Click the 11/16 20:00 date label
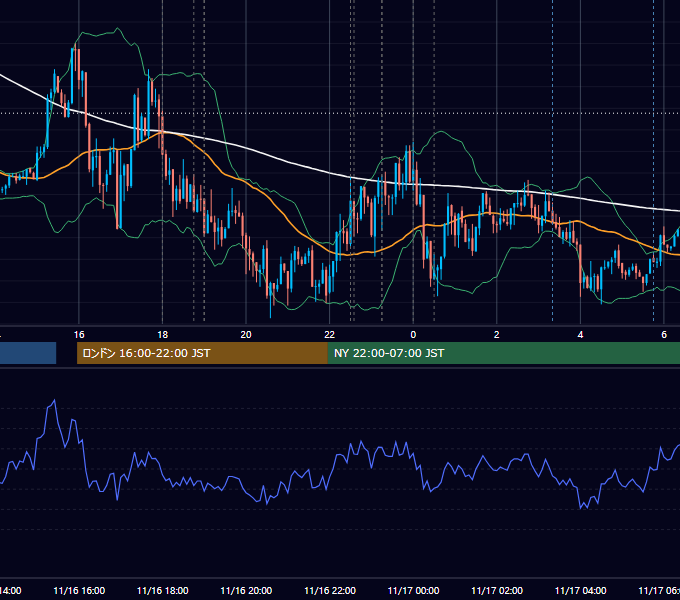680x600 pixels. [246, 591]
